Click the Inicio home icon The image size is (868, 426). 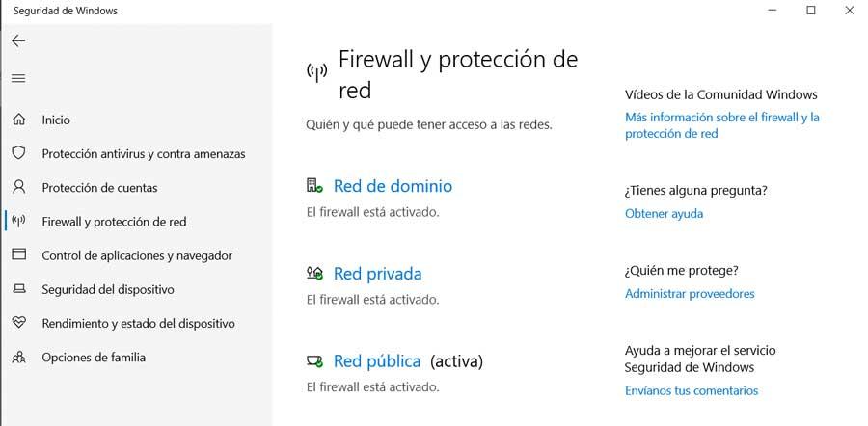point(19,120)
